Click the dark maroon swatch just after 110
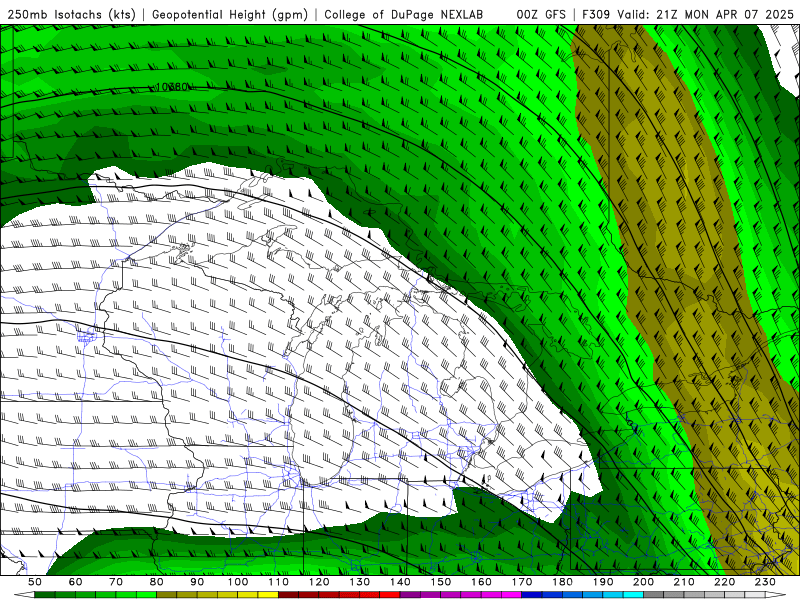This screenshot has height=600, width=800. click(x=288, y=594)
